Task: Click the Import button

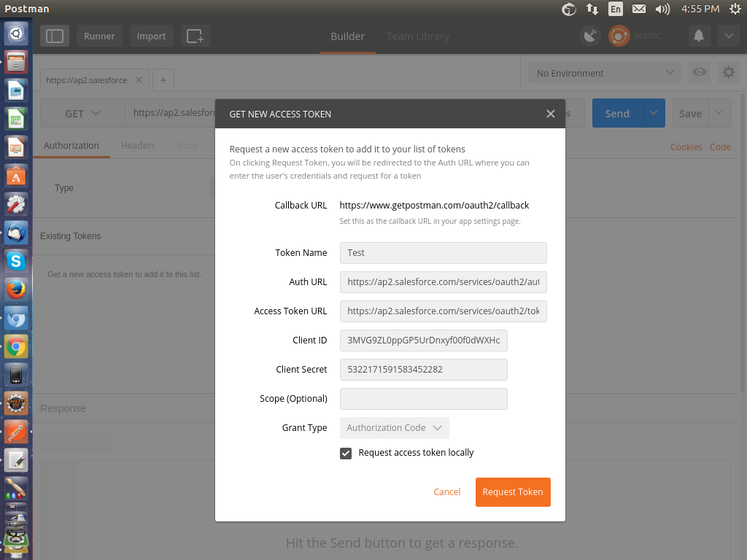Action: click(151, 36)
